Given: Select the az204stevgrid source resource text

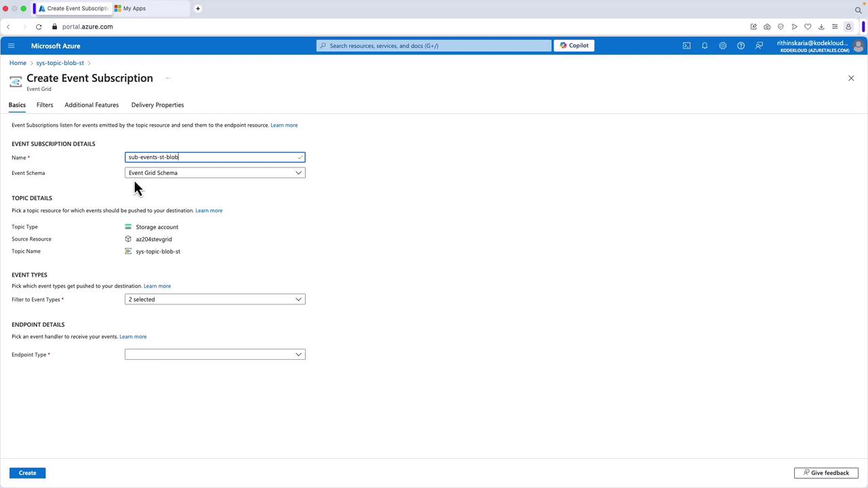Looking at the screenshot, I should point(154,239).
